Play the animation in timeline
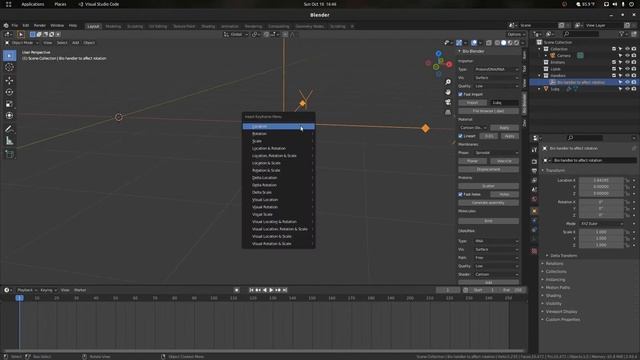The width and height of the screenshot is (640, 360). pos(271,290)
